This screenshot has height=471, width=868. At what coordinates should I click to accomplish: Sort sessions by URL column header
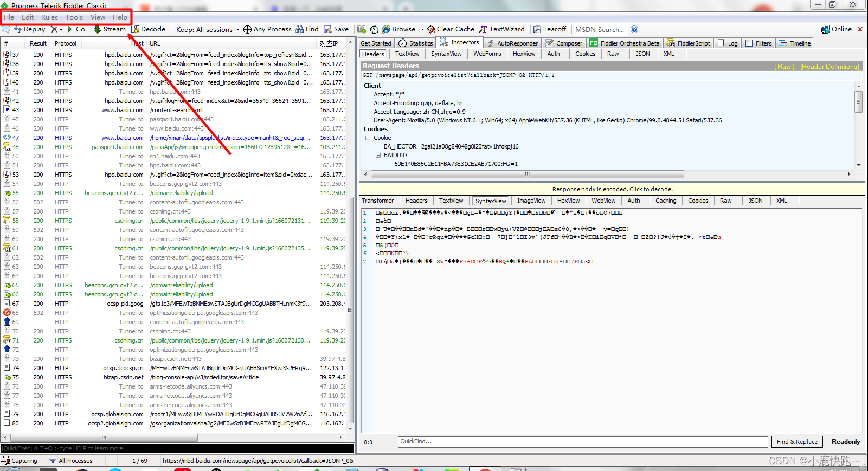(232, 43)
